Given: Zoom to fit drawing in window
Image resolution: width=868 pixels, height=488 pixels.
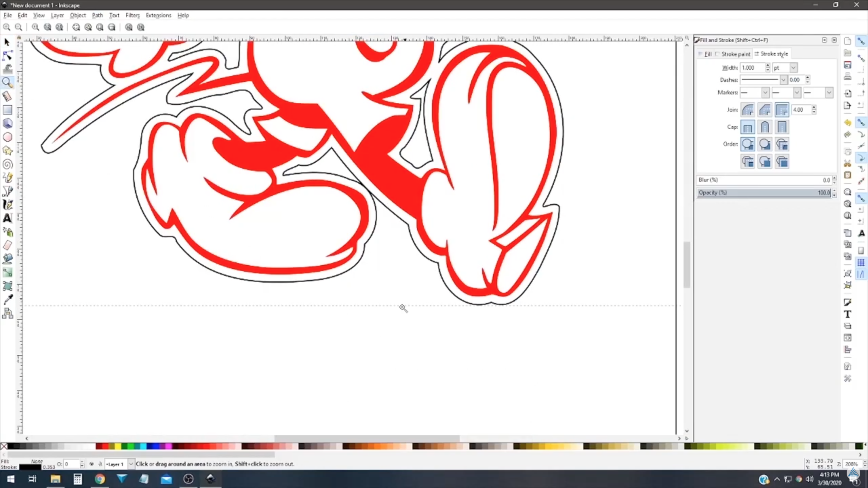Looking at the screenshot, I should (88, 27).
